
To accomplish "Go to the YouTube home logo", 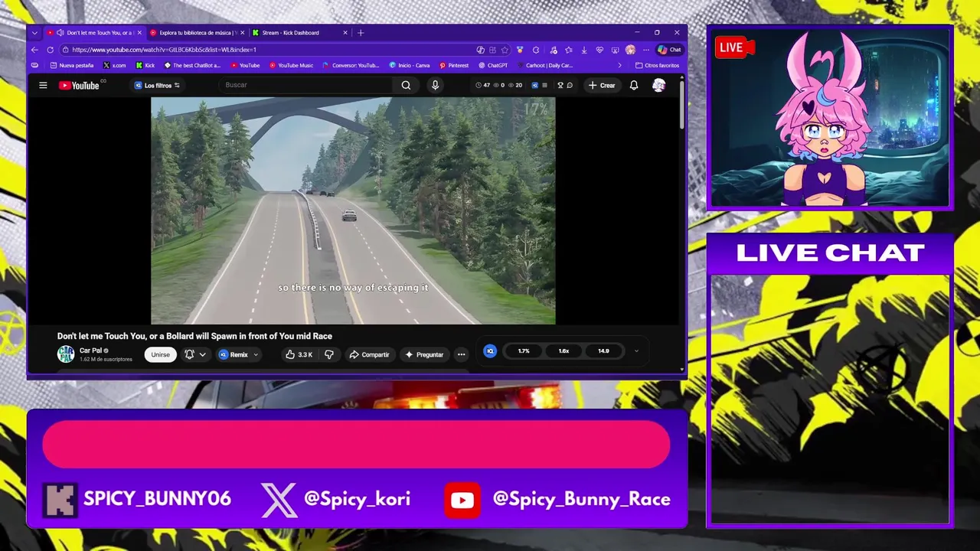I will [x=79, y=85].
